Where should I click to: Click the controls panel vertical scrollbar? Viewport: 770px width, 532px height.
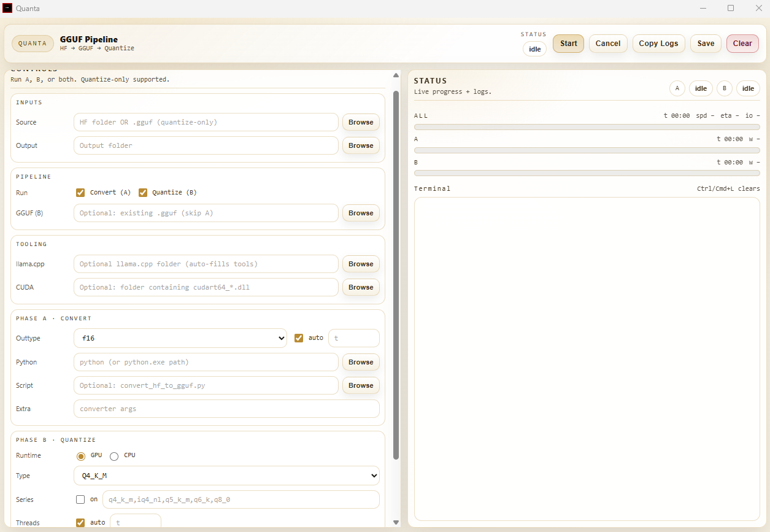[396, 275]
